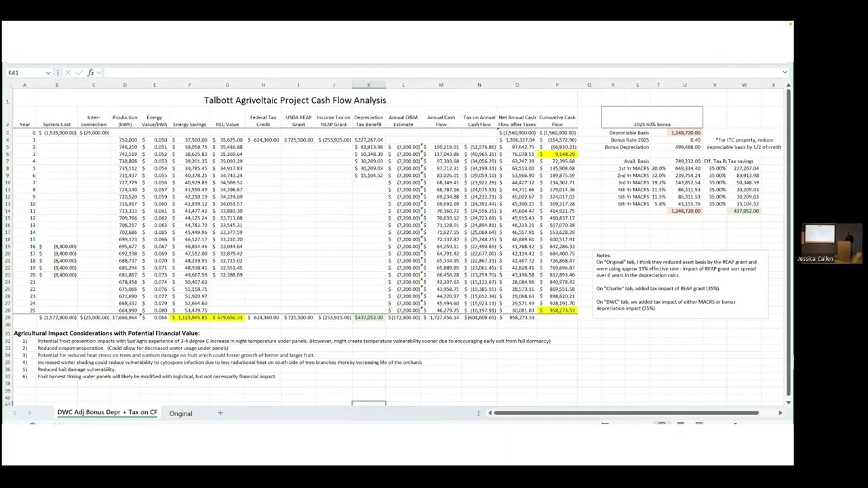Select the green tax savings total 437,052.00 in column W
Screen dimensions: 868x488
745,211
